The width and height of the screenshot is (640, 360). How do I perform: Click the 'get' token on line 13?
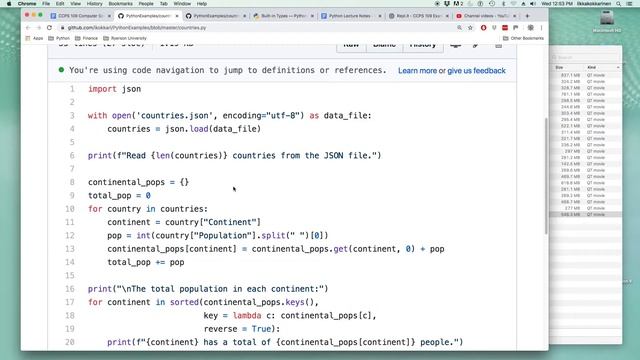point(340,249)
